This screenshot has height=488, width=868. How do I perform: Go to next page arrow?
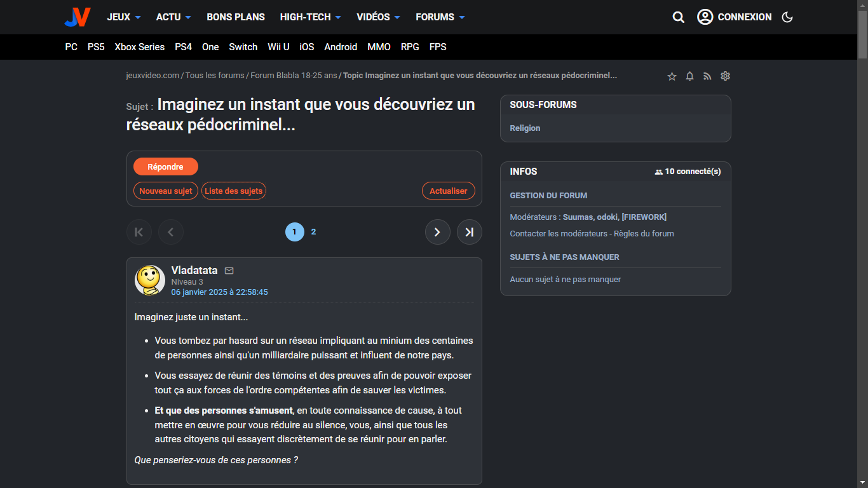[437, 232]
